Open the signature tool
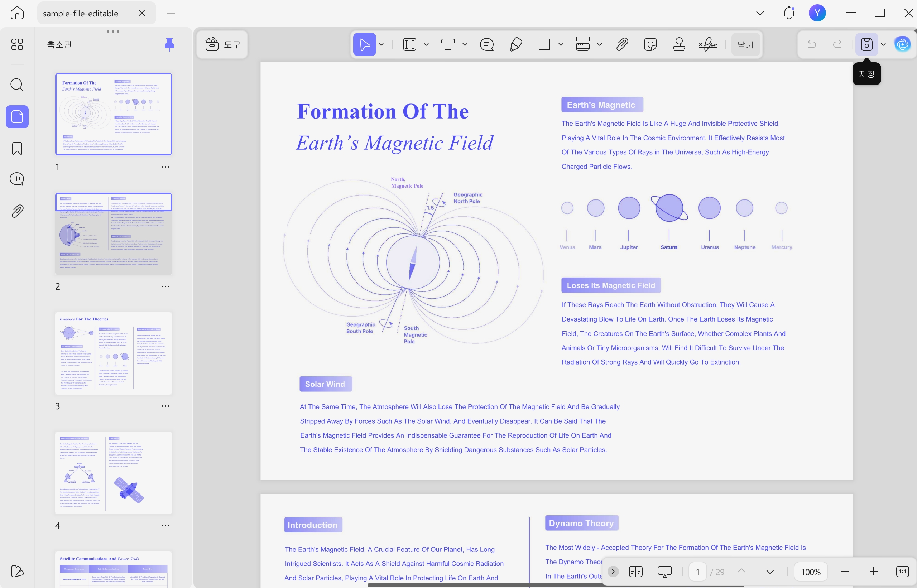Screen dimensions: 917x588 click(708, 44)
